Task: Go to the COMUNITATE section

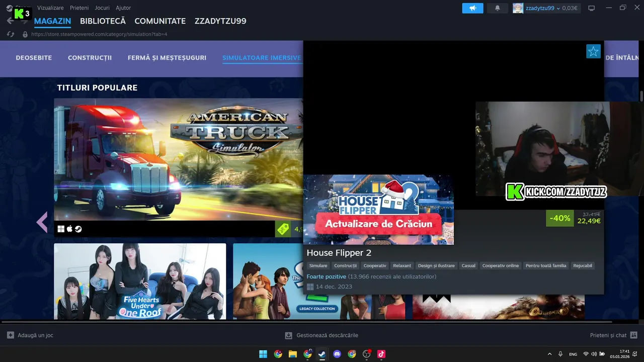Action: pos(160,21)
